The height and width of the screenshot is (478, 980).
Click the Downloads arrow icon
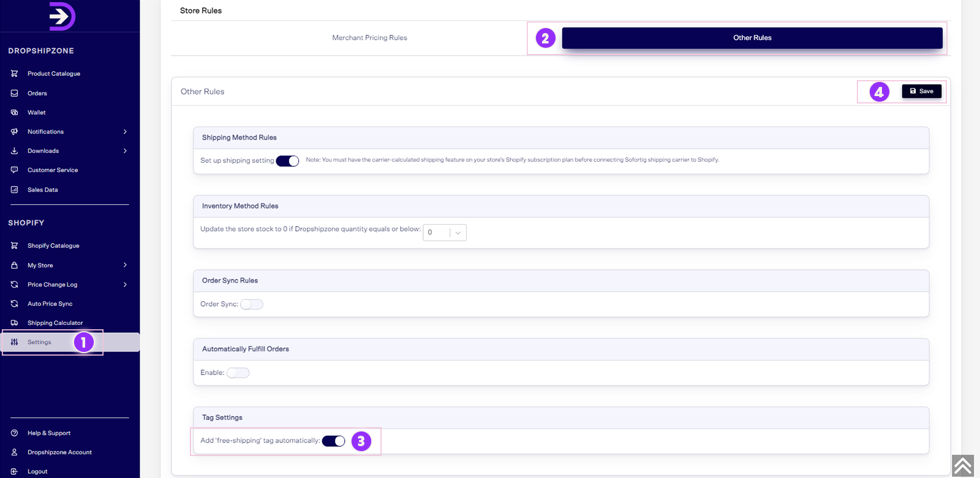click(14, 151)
